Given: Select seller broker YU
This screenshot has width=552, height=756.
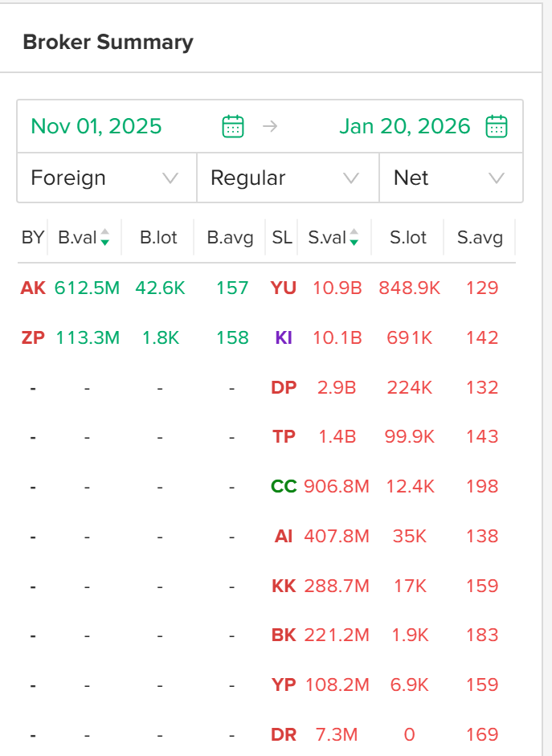Looking at the screenshot, I should pos(284,288).
